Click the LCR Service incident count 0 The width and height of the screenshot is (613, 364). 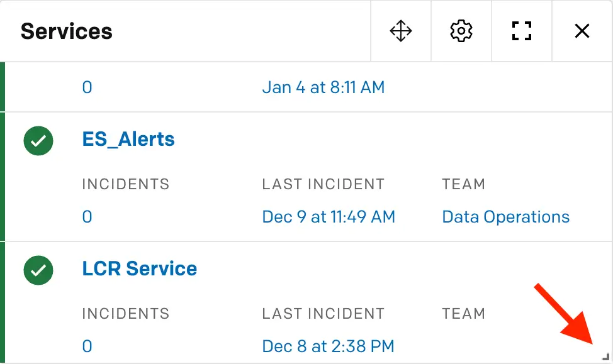click(x=87, y=346)
